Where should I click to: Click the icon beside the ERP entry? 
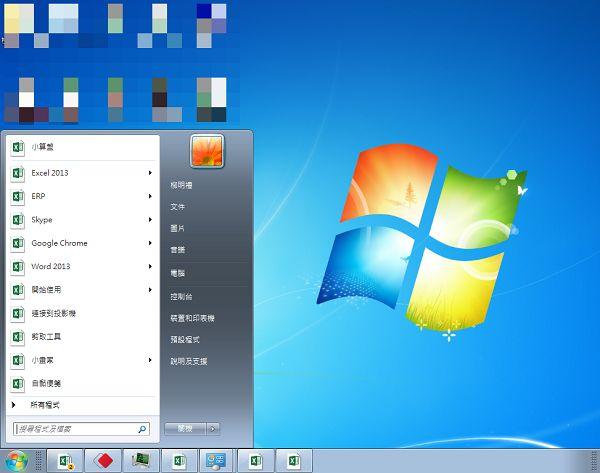click(18, 196)
